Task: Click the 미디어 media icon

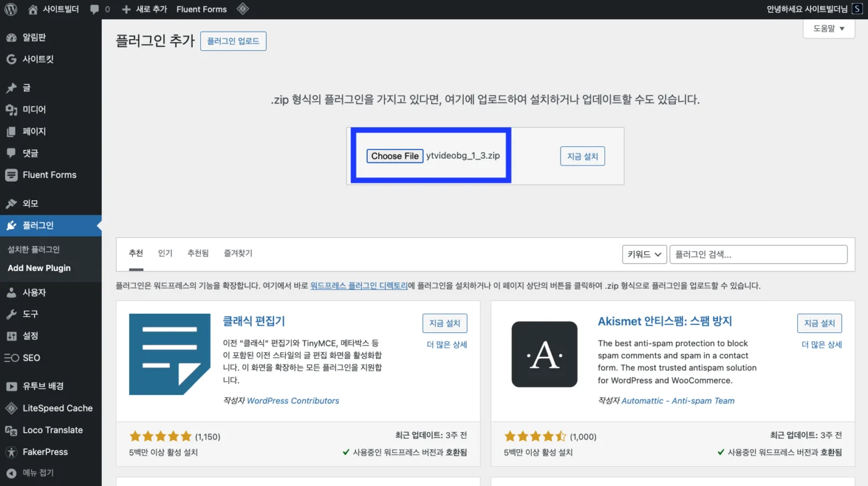Action: [x=11, y=110]
